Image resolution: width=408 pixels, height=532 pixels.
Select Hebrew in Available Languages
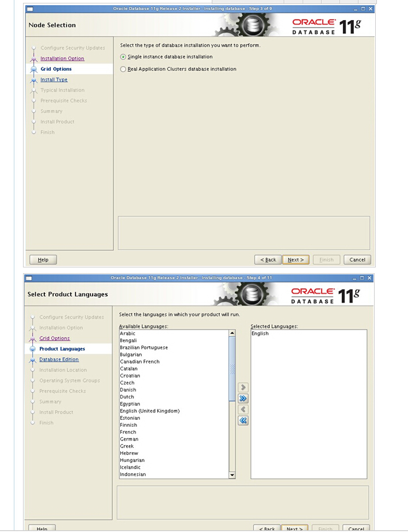[x=174, y=453]
